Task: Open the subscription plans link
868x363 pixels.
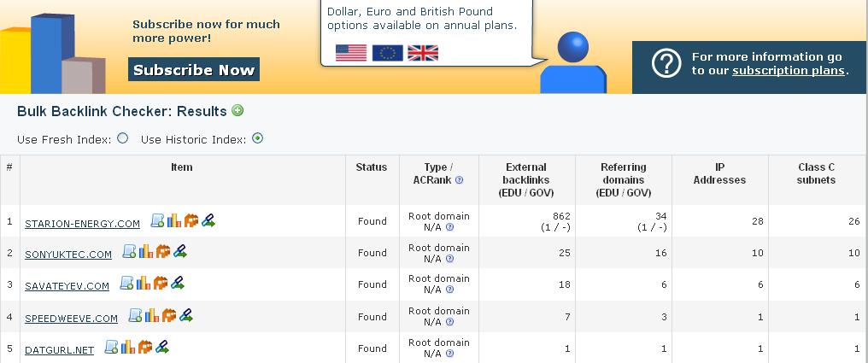Action: pos(789,71)
